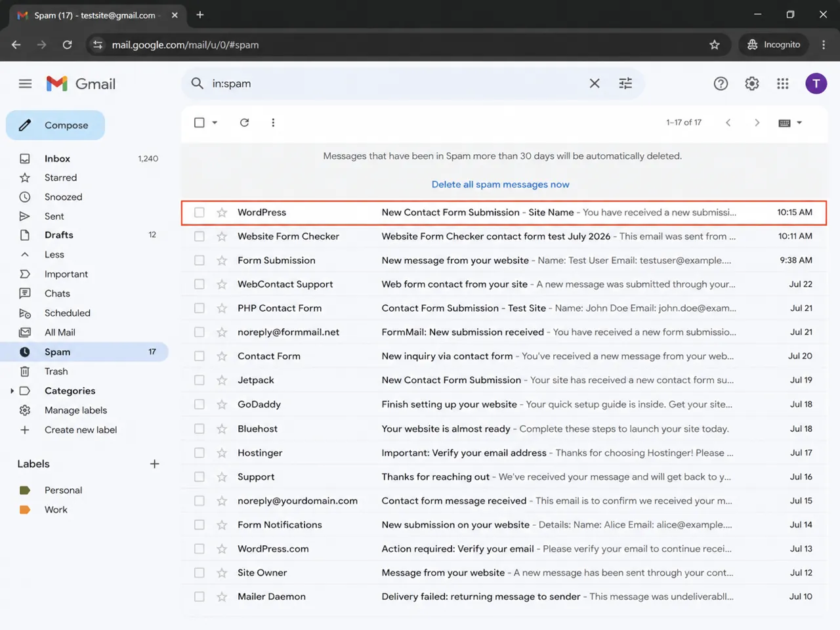The image size is (840, 630).
Task: Star the Jetpack email
Action: click(x=222, y=380)
